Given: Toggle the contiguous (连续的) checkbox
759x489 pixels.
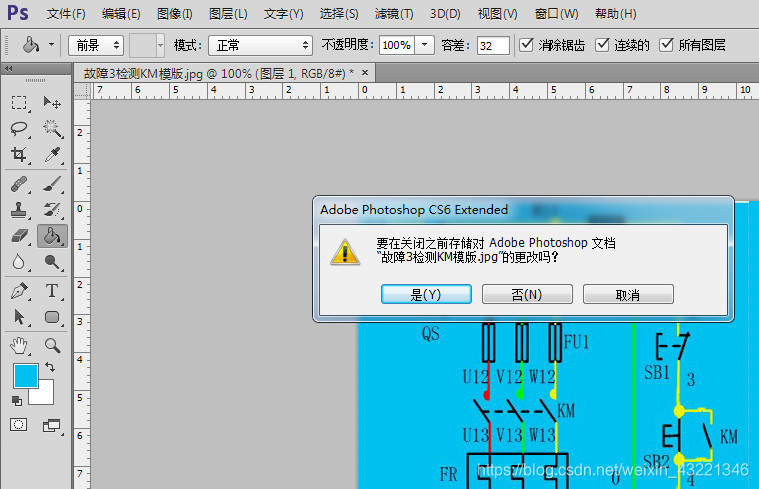Looking at the screenshot, I should [x=602, y=45].
